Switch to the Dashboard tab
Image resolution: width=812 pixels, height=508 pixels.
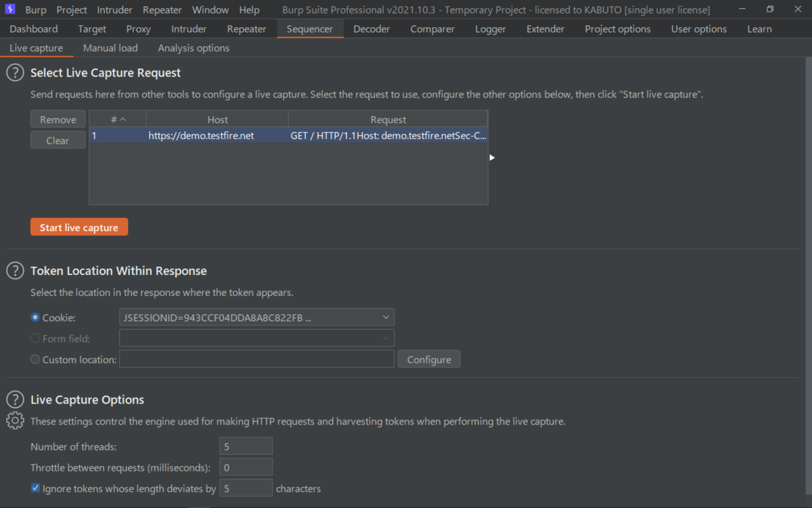(x=34, y=28)
